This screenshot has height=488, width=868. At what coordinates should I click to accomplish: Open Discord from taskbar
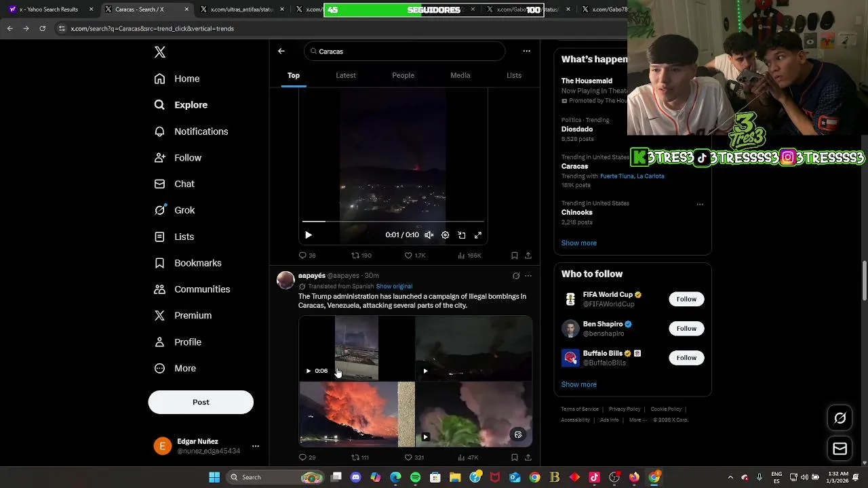pos(356,477)
